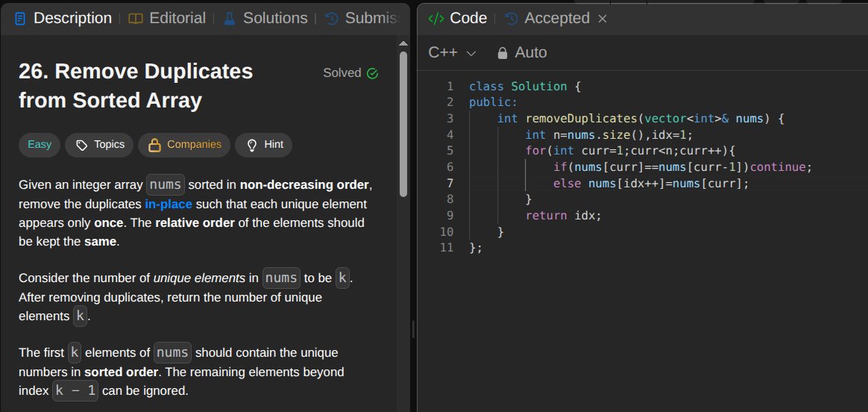Click the inline "k − 1" code chip
The width and height of the screenshot is (868, 412).
tap(75, 391)
